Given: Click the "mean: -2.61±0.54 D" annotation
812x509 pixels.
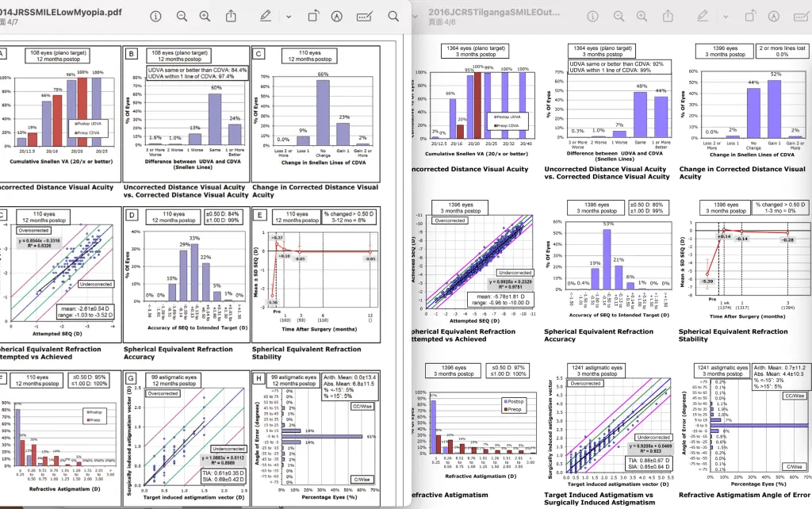Looking at the screenshot, I should click(85, 308).
